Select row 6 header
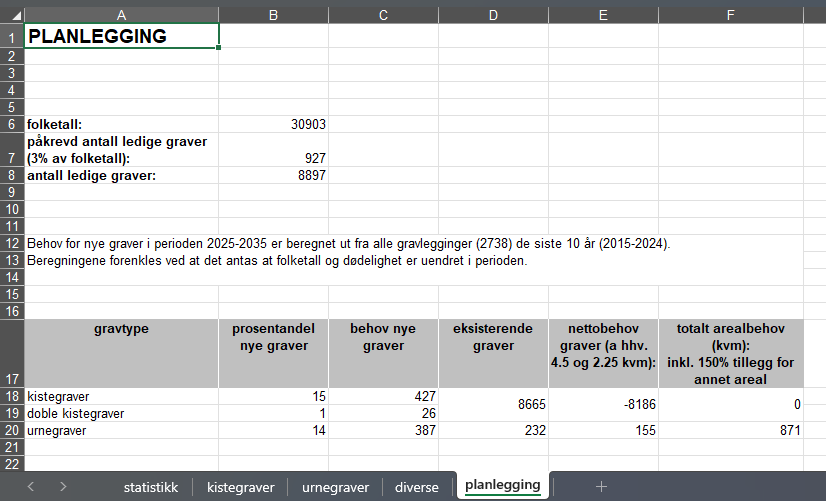This screenshot has height=501, width=826. point(11,124)
